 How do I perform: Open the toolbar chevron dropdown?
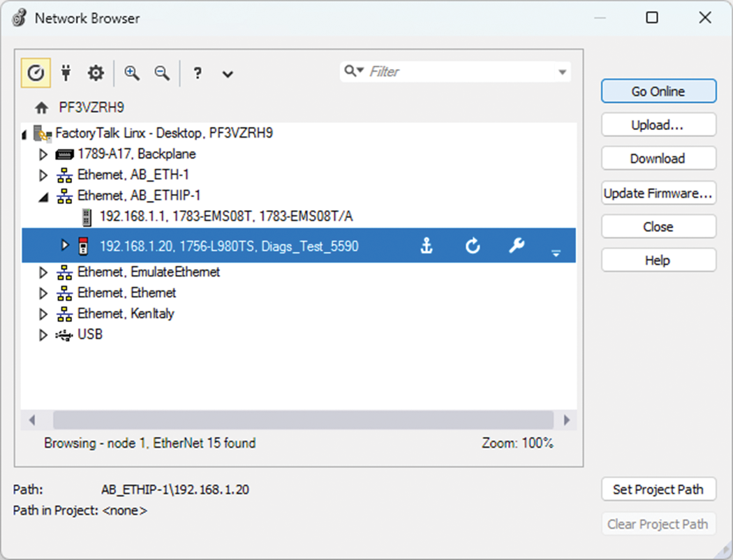point(228,73)
